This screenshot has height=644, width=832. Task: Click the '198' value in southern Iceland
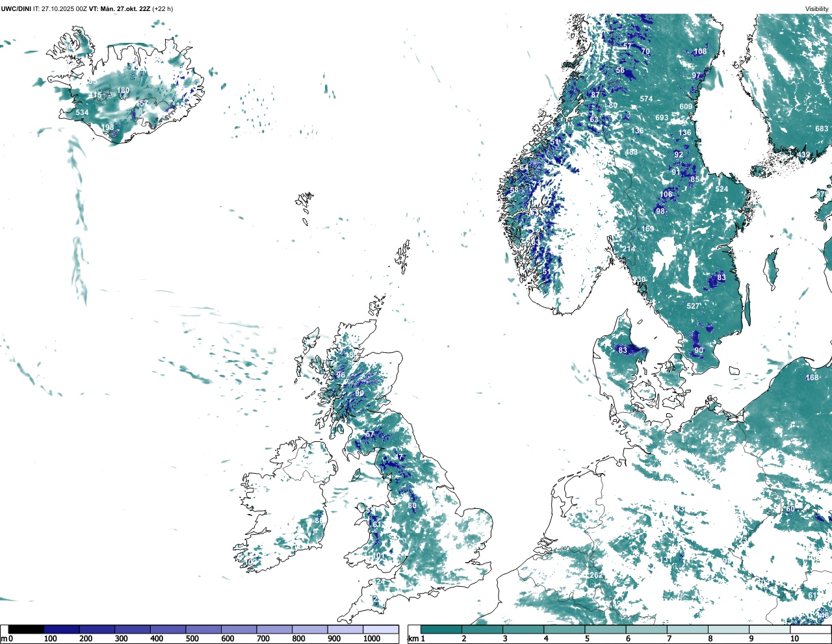[107, 127]
